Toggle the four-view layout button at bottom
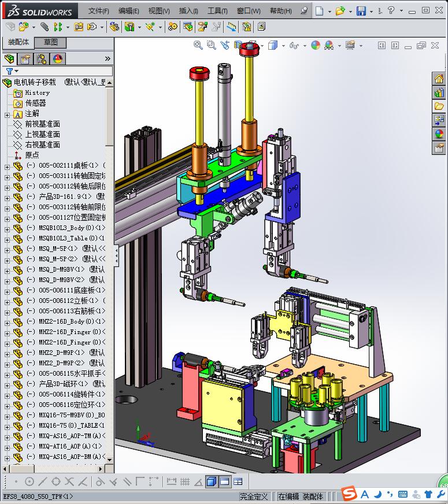Screen dimensions: 448x504 [238, 481]
